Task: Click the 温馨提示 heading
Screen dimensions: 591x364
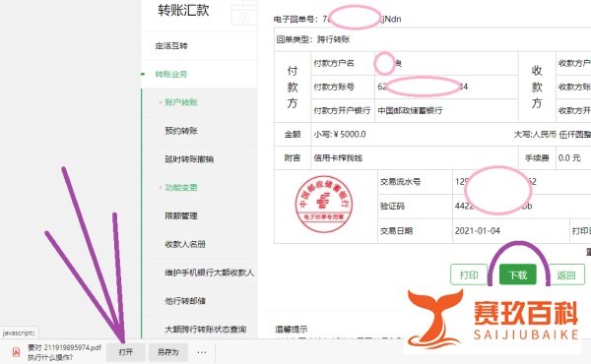Action: 291,329
